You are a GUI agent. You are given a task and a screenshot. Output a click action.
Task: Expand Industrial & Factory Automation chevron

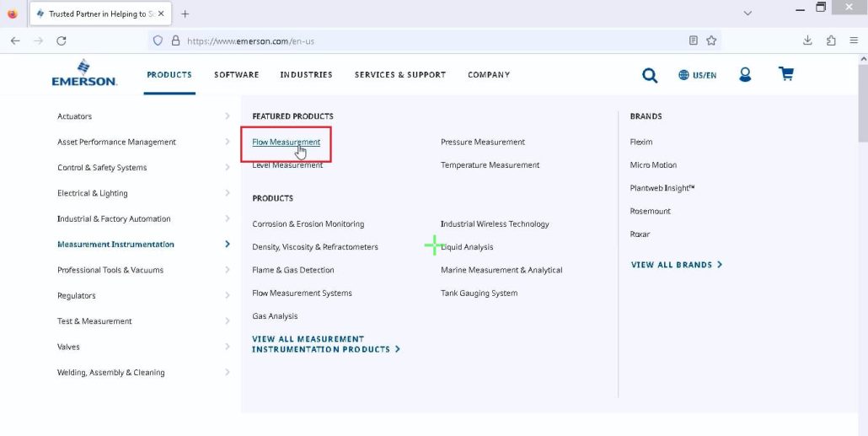[x=228, y=218]
